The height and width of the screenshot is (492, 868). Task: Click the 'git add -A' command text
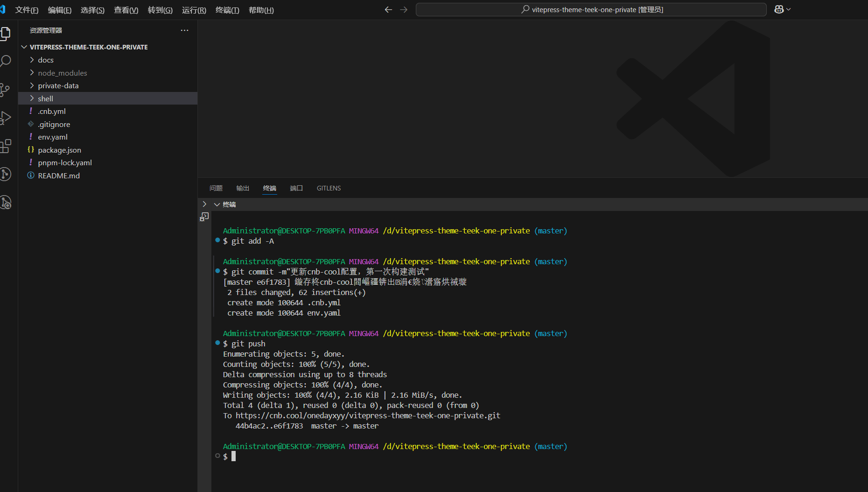click(253, 241)
